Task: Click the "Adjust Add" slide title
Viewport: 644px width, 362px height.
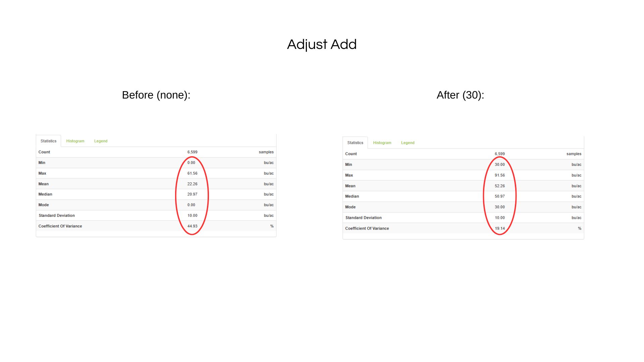Action: [x=322, y=45]
